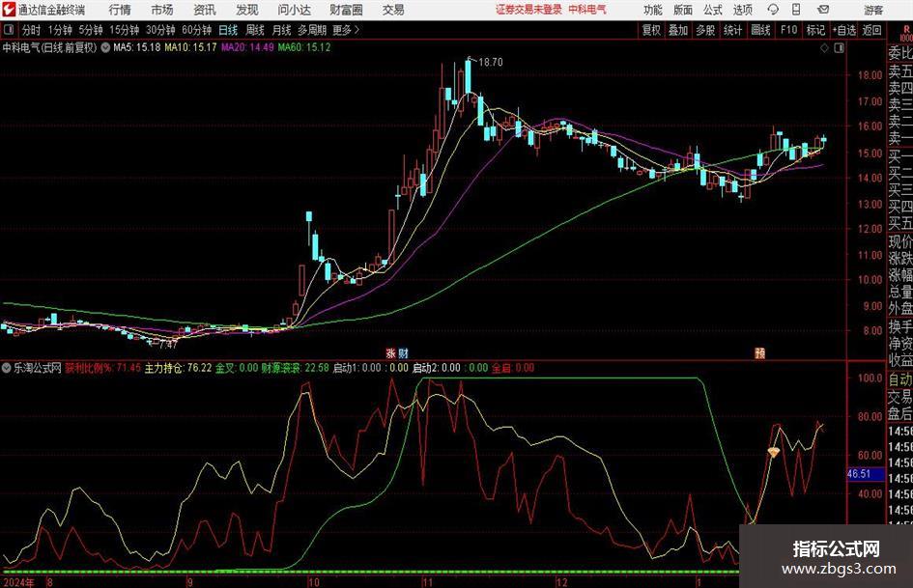Click the MA60: 15.12 label
913x588 pixels.
pos(304,47)
